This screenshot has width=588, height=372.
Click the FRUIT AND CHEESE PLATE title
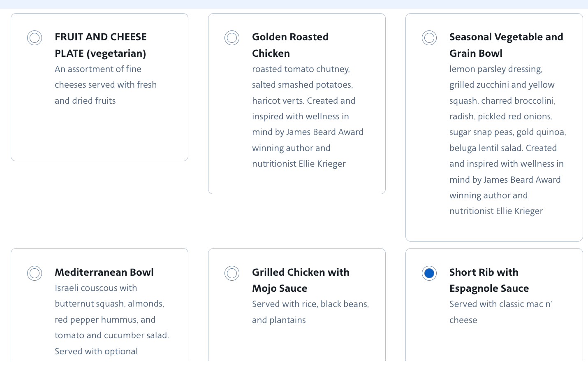point(100,45)
